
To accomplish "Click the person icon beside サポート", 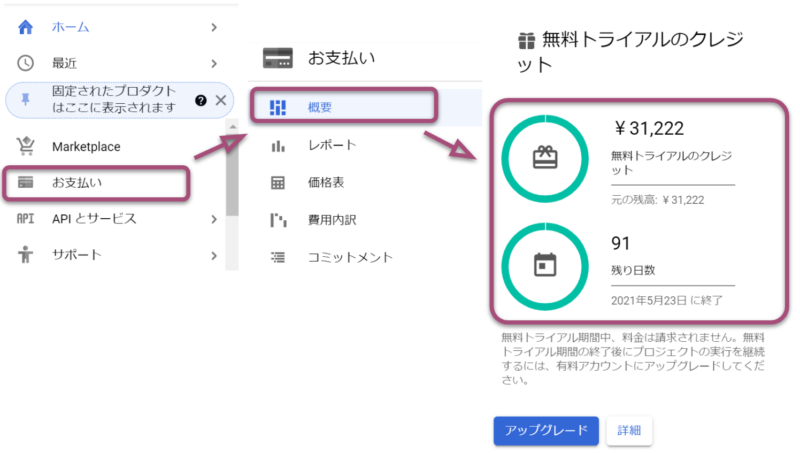I will pyautogui.click(x=26, y=254).
